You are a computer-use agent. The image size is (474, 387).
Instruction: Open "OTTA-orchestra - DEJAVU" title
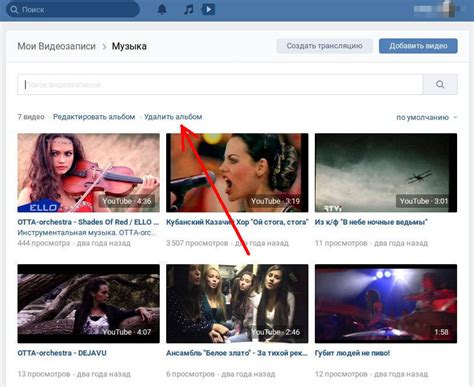click(62, 353)
